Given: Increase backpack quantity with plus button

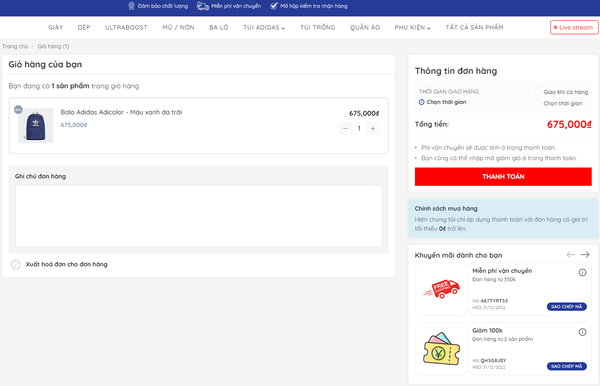Looking at the screenshot, I should click(x=373, y=129).
